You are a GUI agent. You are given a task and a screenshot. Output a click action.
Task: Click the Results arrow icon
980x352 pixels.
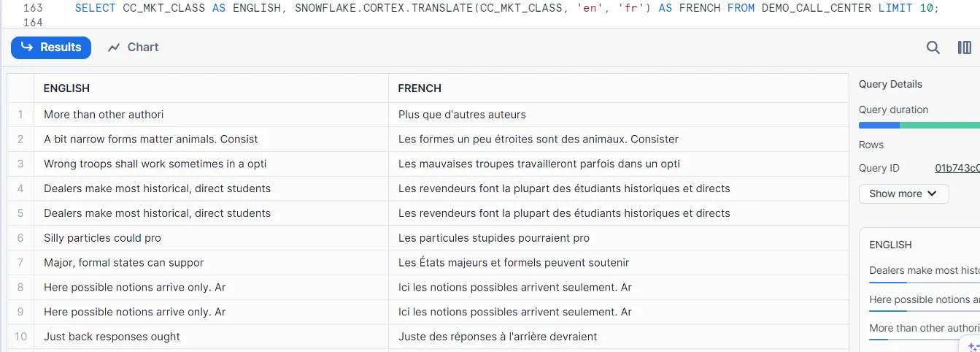tap(27, 47)
